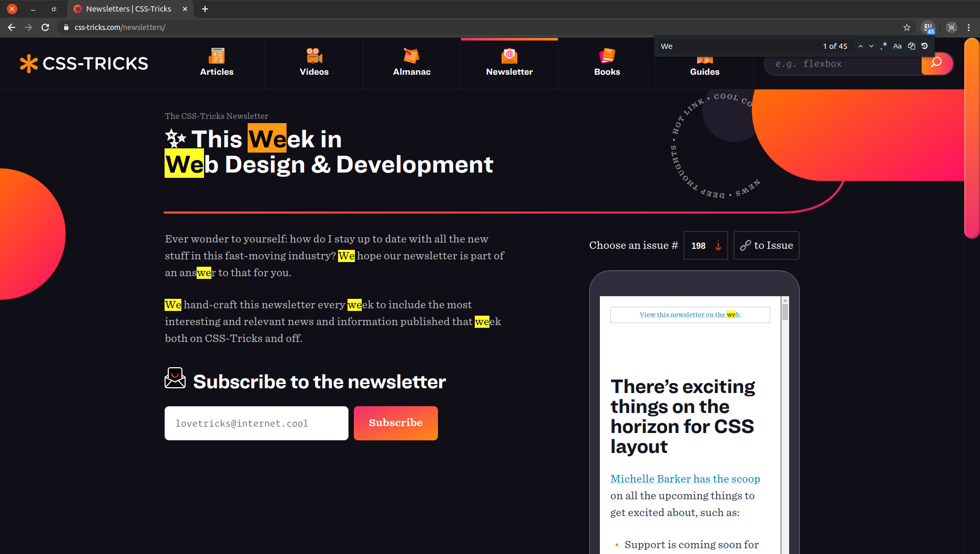Click the copy results icon in find bar
Screen dimensions: 980x554
click(x=912, y=46)
